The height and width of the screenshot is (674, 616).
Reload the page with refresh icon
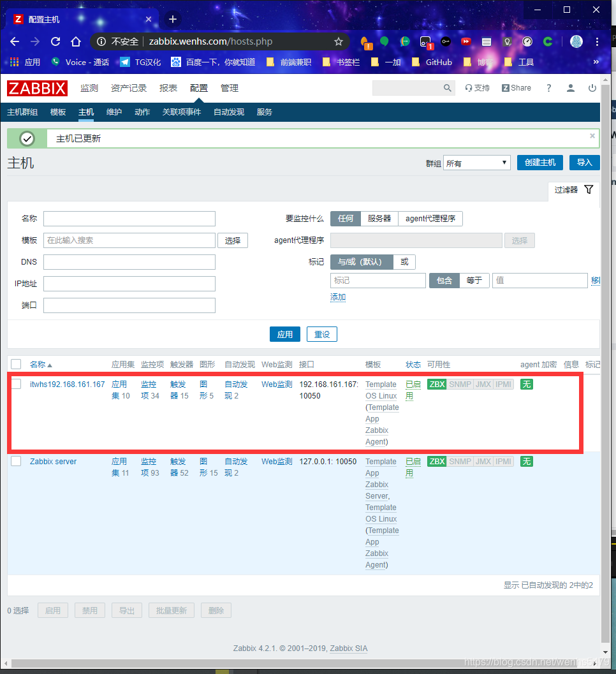click(55, 41)
